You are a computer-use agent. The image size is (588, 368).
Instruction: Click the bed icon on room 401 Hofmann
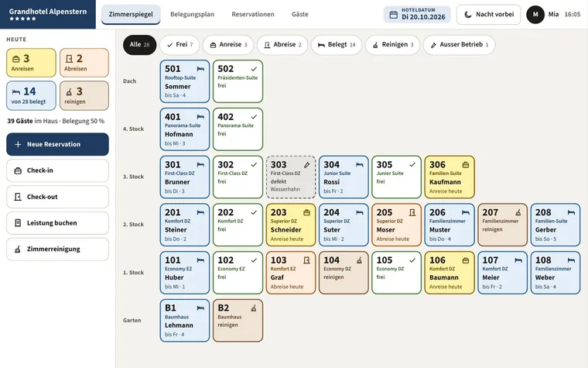[200, 117]
